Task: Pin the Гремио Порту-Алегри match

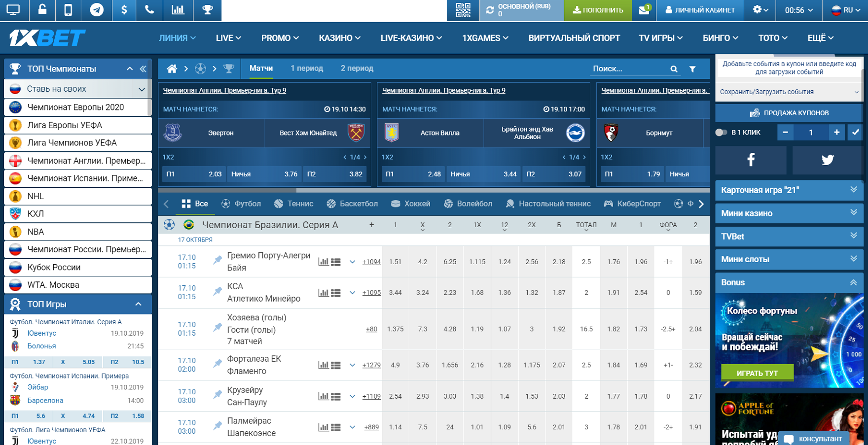Action: coord(217,260)
